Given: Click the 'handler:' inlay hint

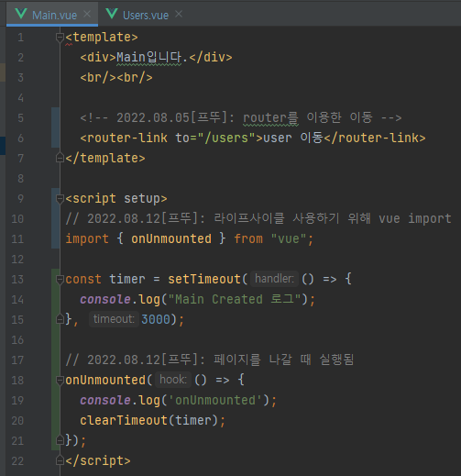Looking at the screenshot, I should tap(274, 279).
